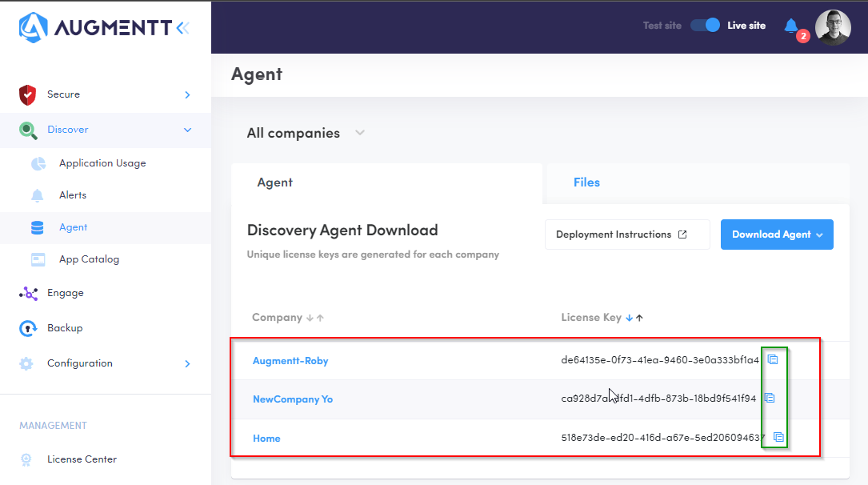This screenshot has height=485, width=868.
Task: Sort License Key descending arrow
Action: pyautogui.click(x=629, y=318)
